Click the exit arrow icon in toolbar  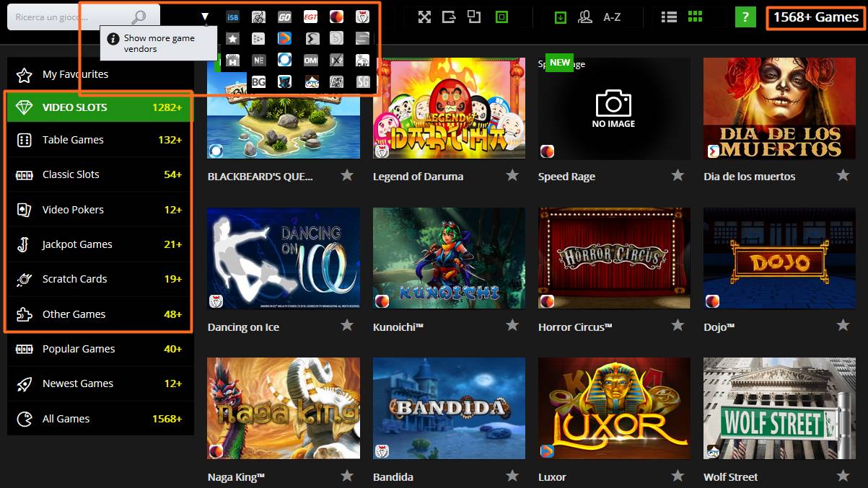[x=449, y=17]
